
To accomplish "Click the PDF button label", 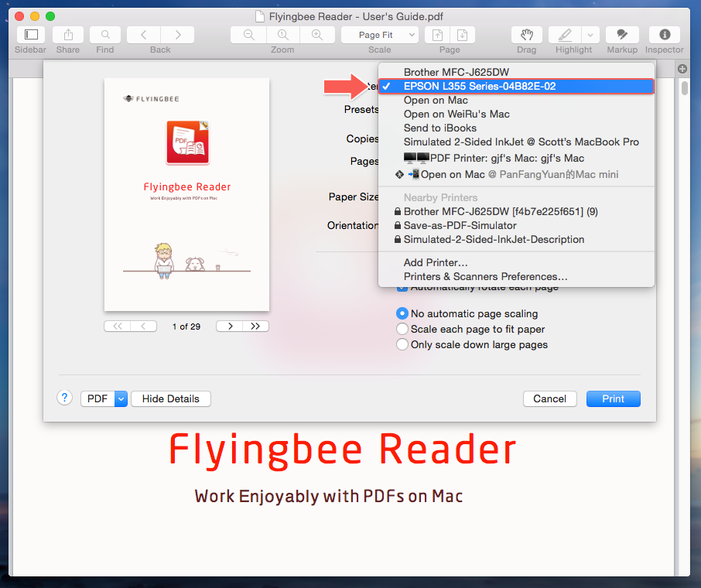I will (x=97, y=398).
